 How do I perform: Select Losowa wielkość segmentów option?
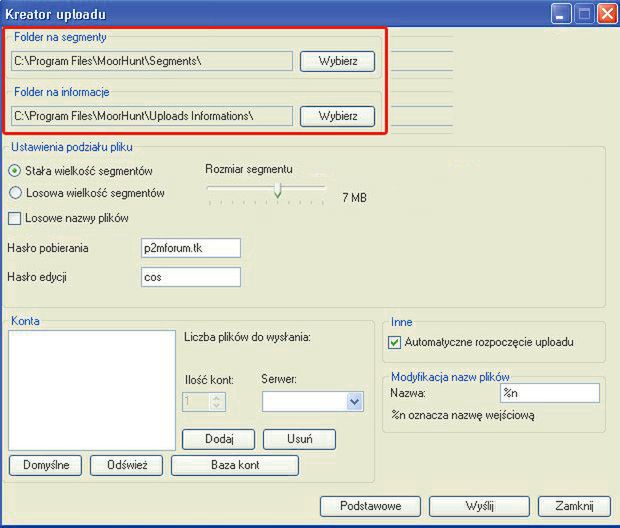point(15,193)
